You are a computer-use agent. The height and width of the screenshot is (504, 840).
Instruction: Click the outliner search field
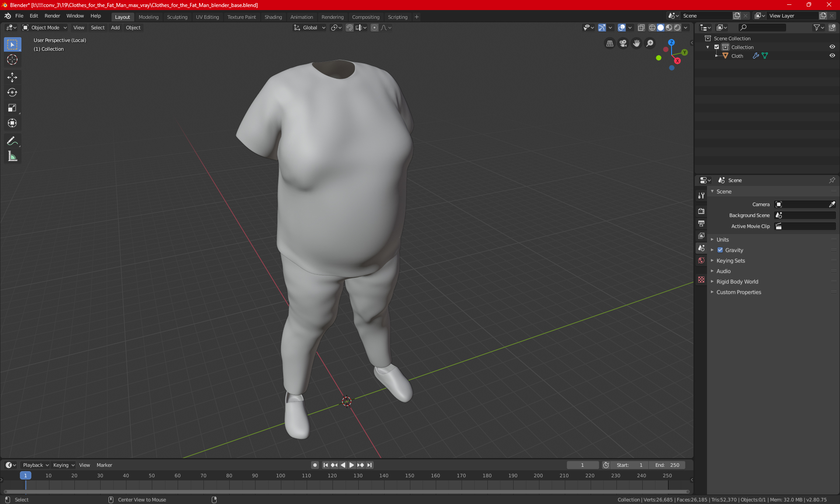pos(762,28)
